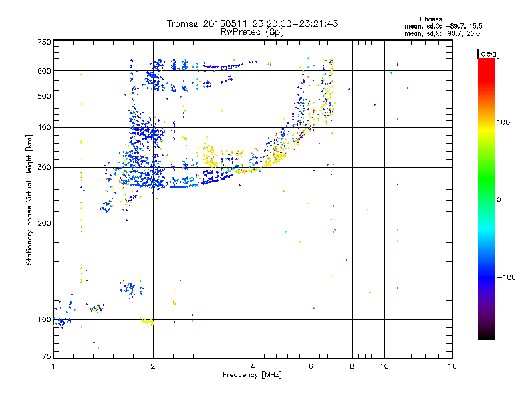Screen dimensions: 532x399
Task: Click the subtitle 'RwPretec (8p)'
Action: coord(252,32)
